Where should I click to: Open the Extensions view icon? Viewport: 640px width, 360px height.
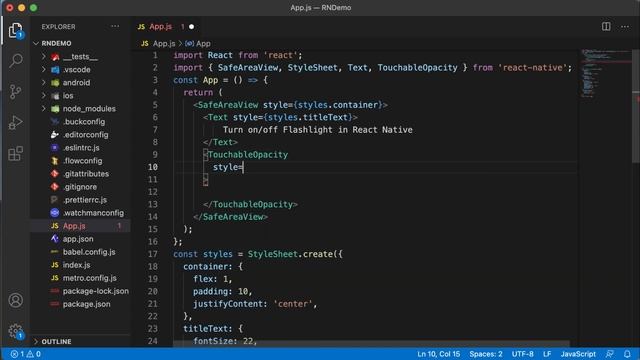(x=16, y=153)
